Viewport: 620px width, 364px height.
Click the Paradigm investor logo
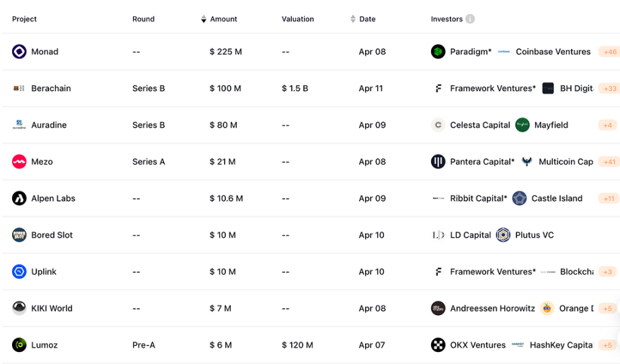coord(438,52)
